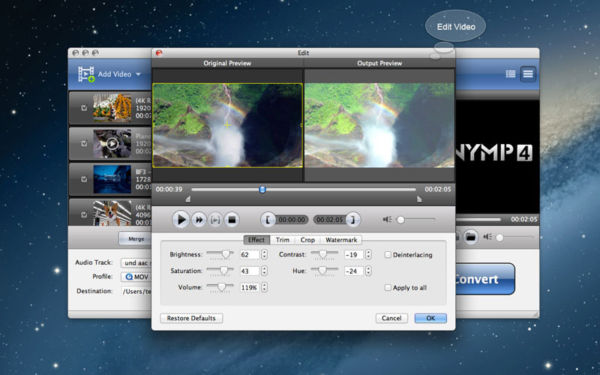Click Cancel in the Edit dialog
The width and height of the screenshot is (600, 375).
click(391, 318)
